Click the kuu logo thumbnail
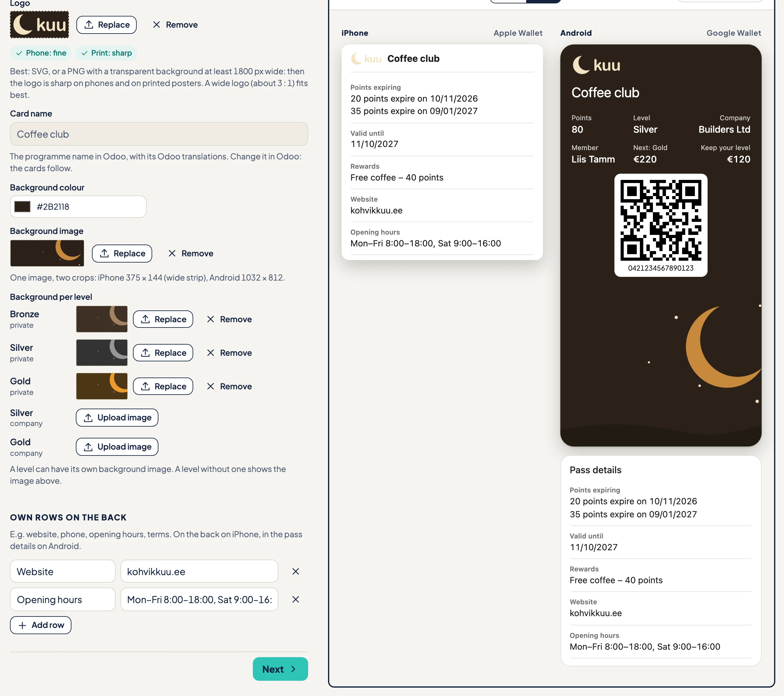 (x=39, y=25)
